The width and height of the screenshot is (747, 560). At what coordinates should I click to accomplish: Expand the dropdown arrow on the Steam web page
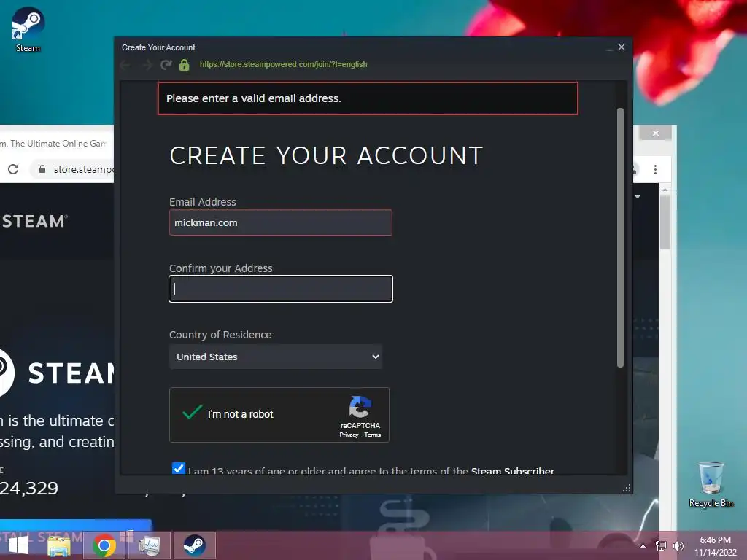pos(638,197)
